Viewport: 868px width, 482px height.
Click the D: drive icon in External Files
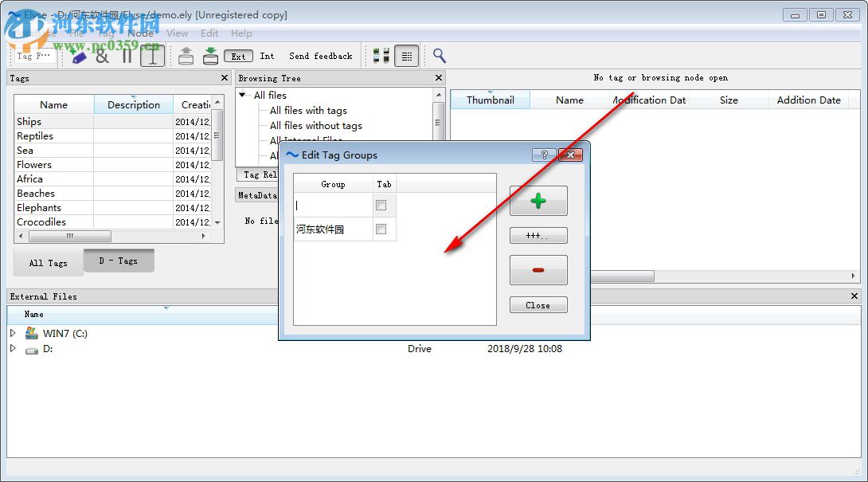coord(32,350)
